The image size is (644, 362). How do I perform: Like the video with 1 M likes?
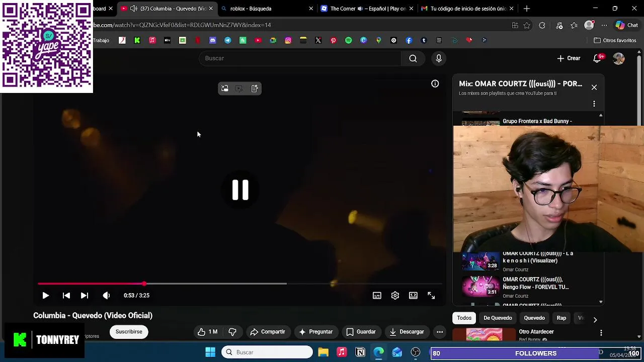[x=208, y=332]
